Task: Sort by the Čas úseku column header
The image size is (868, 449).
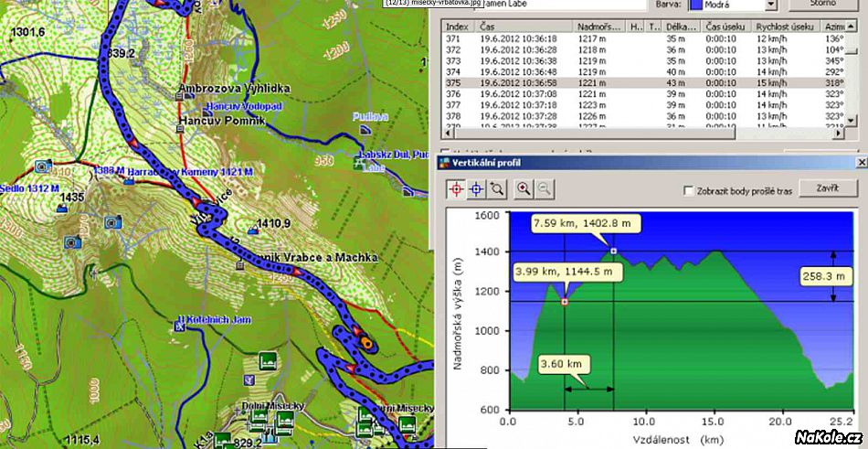Action: click(x=727, y=27)
